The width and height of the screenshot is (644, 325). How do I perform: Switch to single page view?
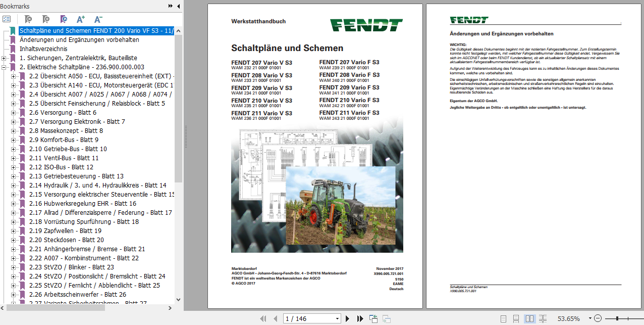pyautogui.click(x=503, y=318)
